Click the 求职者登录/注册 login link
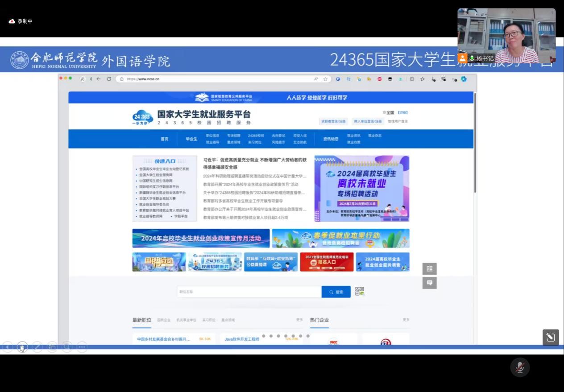The width and height of the screenshot is (564, 392). (x=333, y=121)
